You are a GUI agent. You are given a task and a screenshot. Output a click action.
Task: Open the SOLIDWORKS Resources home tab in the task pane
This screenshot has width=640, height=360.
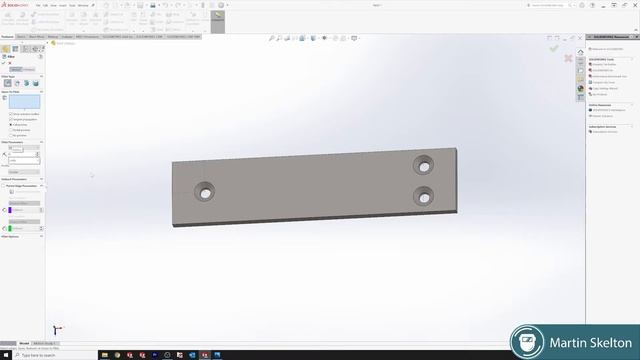580,52
